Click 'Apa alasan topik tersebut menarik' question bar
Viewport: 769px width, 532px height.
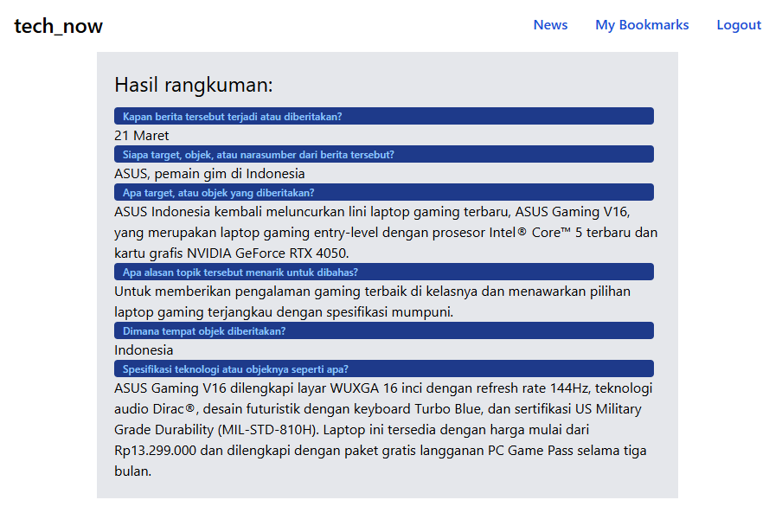384,272
